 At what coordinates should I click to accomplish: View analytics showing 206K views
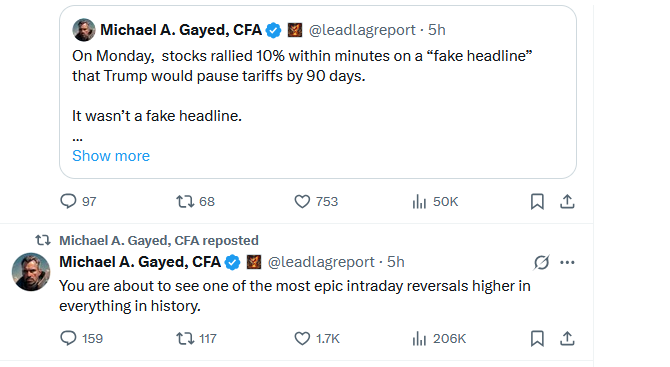point(439,338)
